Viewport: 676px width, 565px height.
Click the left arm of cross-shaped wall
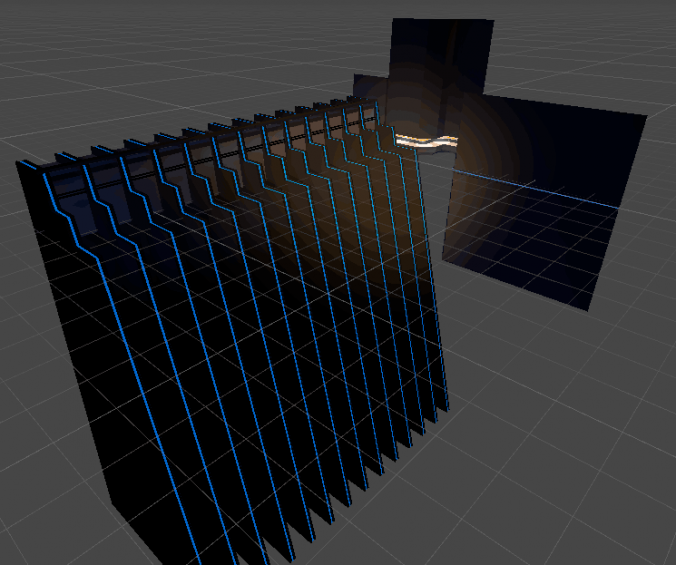pyautogui.click(x=370, y=88)
